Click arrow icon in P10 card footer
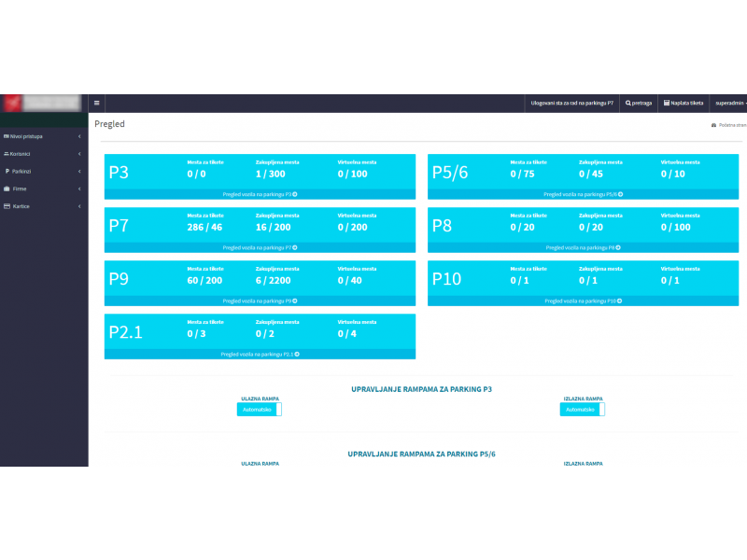 (619, 301)
